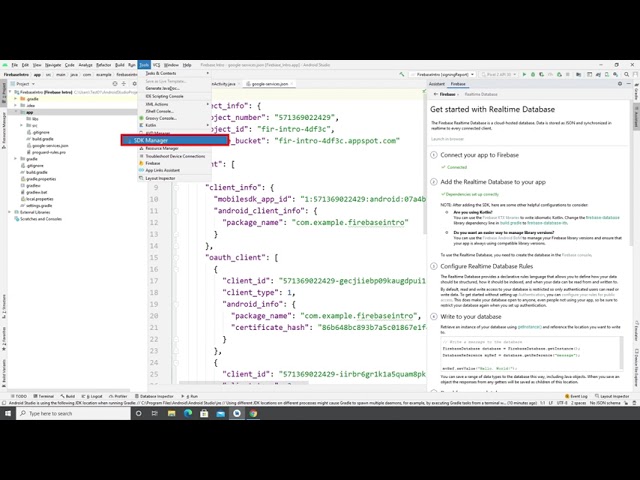Switch to the Assistant tab
The height and width of the screenshot is (480, 640).
click(x=436, y=84)
